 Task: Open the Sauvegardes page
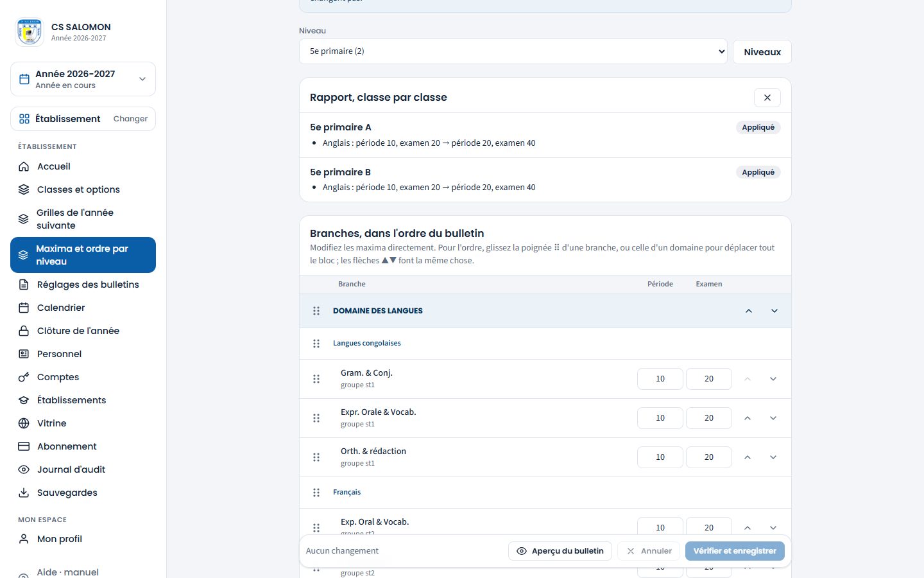[83, 493]
